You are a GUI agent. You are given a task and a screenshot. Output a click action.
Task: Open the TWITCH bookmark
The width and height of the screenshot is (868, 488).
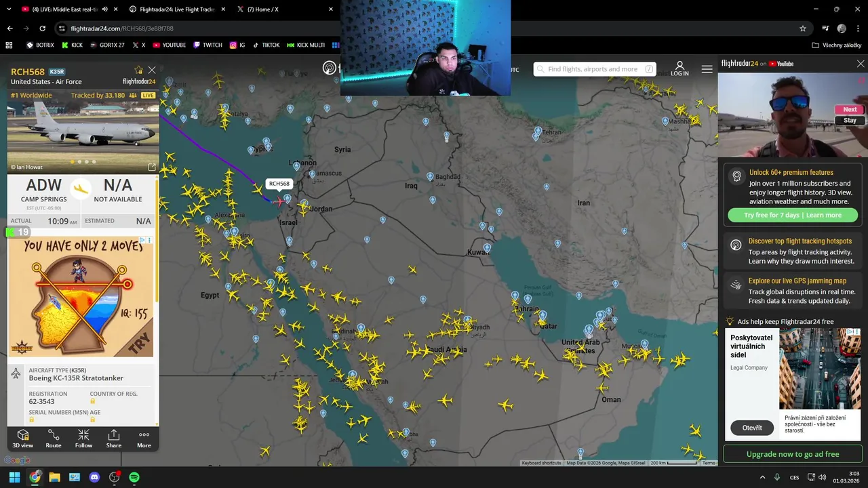point(208,45)
